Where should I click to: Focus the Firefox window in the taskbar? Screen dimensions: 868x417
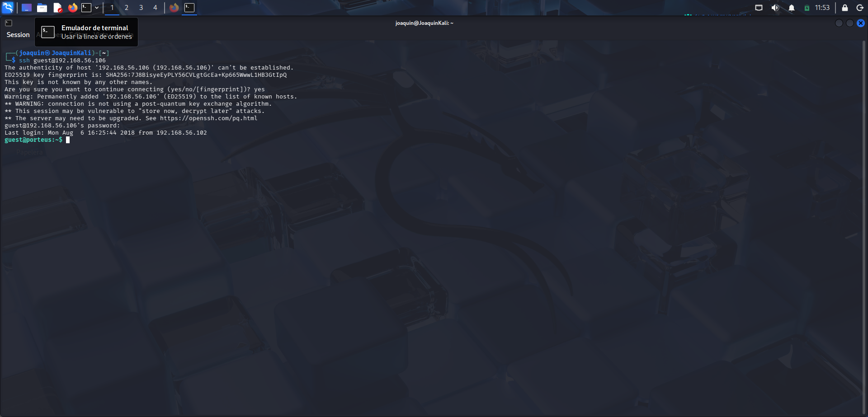click(174, 8)
